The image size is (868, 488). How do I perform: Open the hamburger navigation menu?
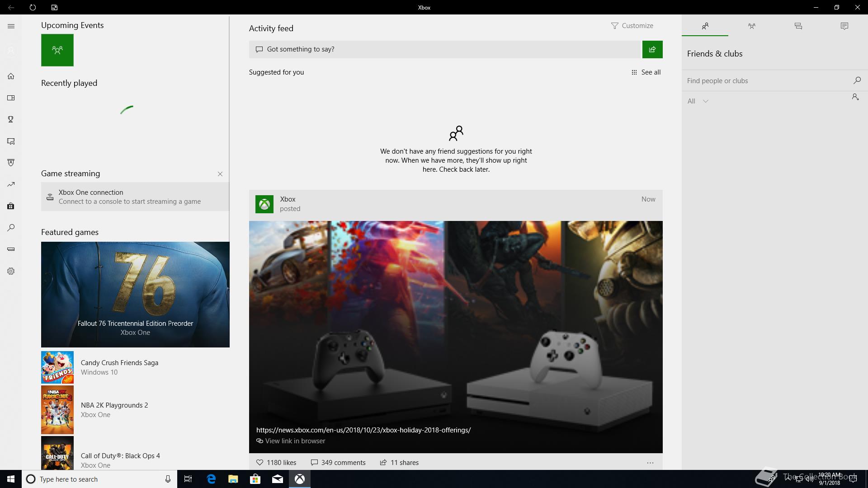11,26
